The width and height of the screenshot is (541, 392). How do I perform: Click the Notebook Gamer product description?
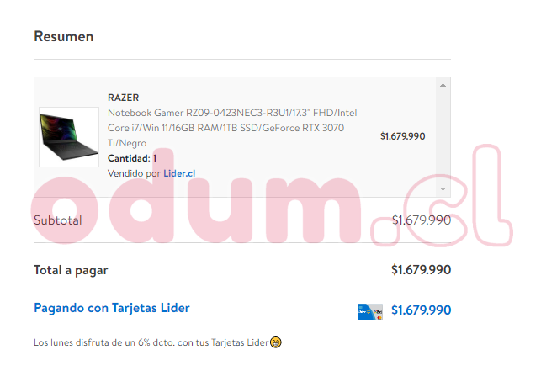click(232, 128)
